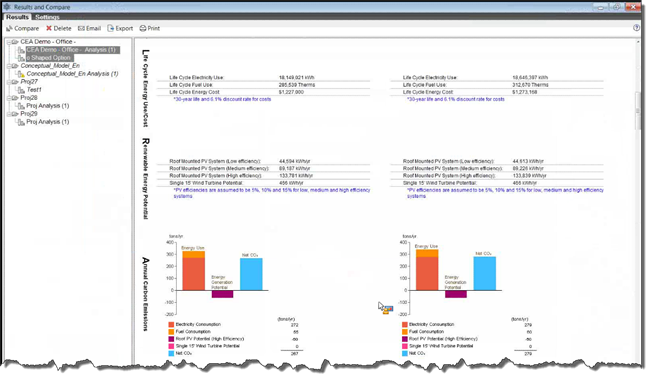Click the Proj27 folder icon

15,82
